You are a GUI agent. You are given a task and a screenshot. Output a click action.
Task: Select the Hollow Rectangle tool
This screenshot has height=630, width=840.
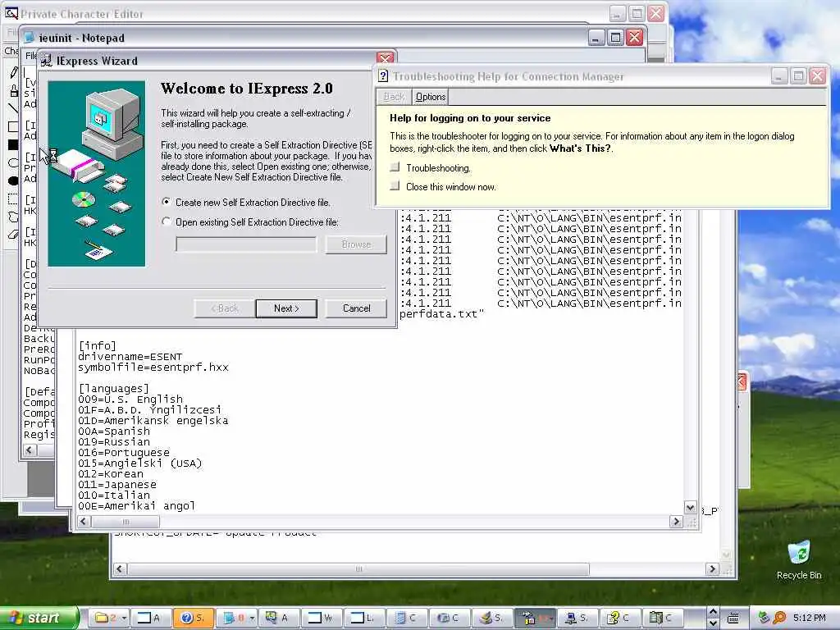click(x=13, y=126)
